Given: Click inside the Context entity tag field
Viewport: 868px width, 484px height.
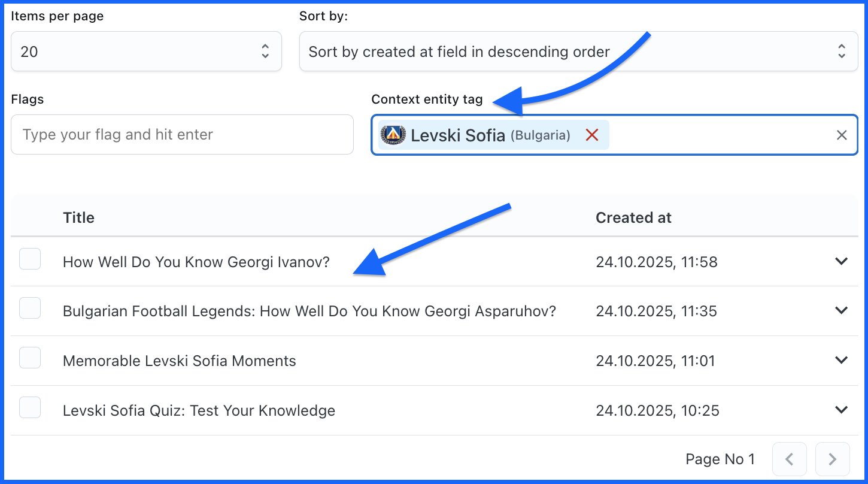Looking at the screenshot, I should tap(718, 135).
